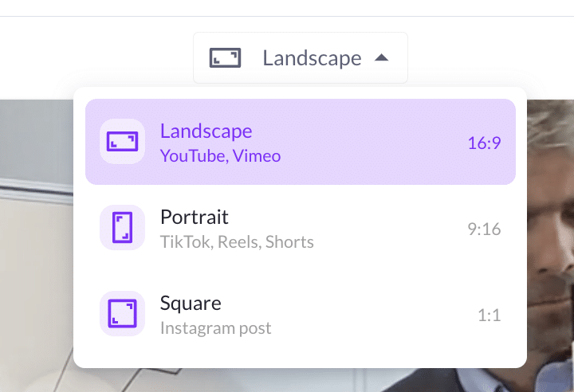
Task: Click the Square aspect icon
Action: [x=122, y=313]
